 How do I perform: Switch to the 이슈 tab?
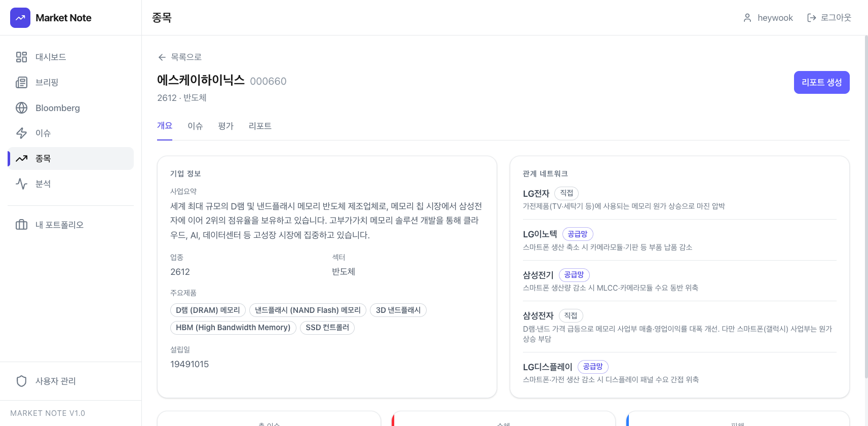pyautogui.click(x=195, y=126)
